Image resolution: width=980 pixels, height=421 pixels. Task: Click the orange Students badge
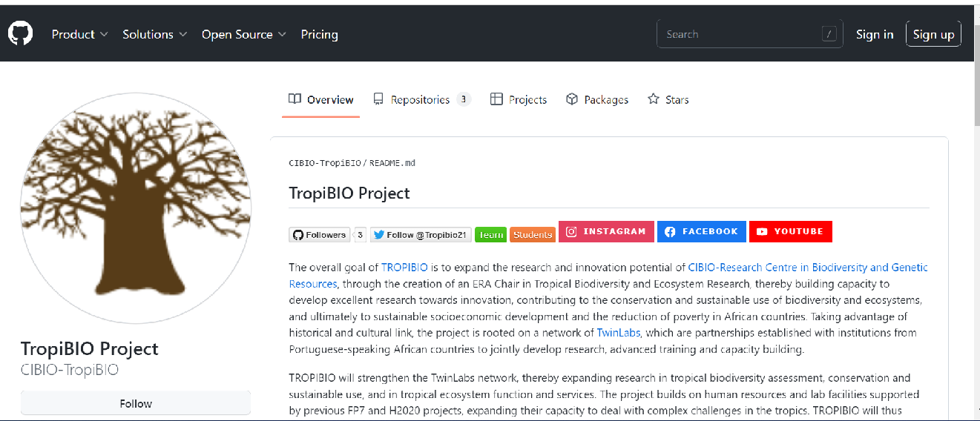click(533, 235)
